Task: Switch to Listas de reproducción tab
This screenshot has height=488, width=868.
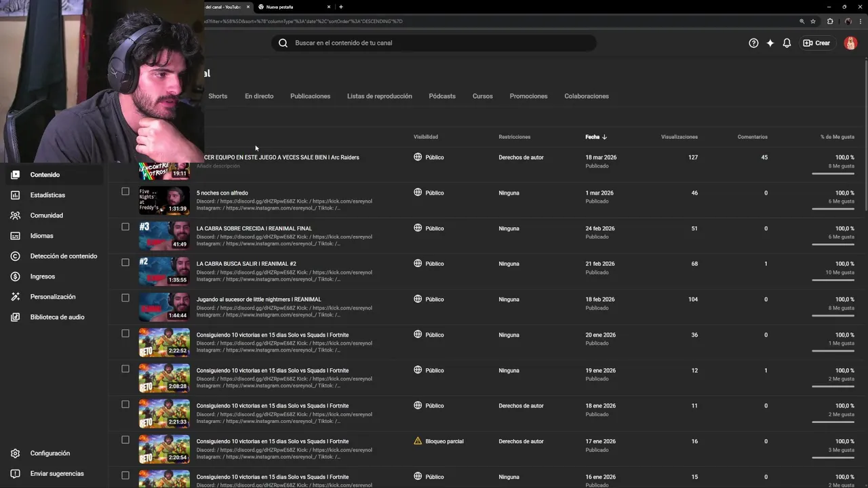Action: pyautogui.click(x=380, y=96)
